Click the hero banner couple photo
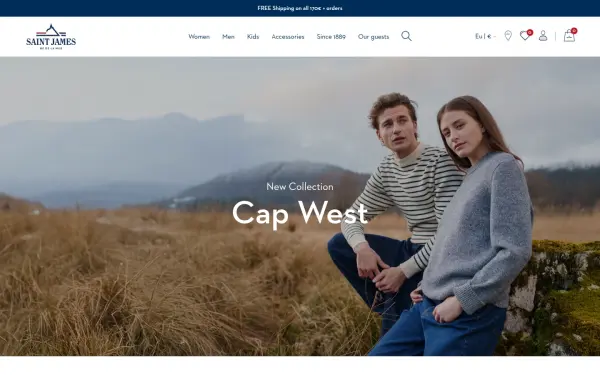Image resolution: width=600 pixels, height=375 pixels. [300, 206]
